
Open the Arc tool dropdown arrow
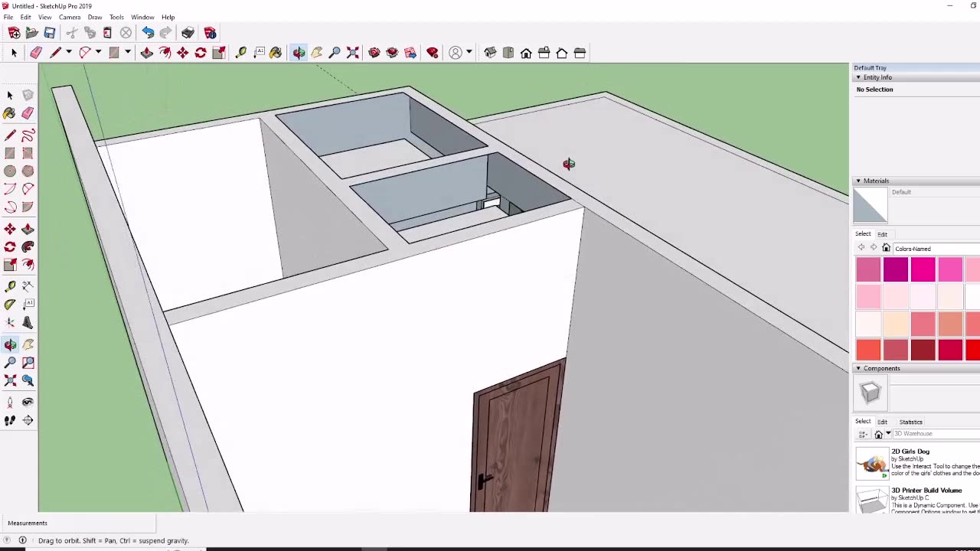click(98, 53)
